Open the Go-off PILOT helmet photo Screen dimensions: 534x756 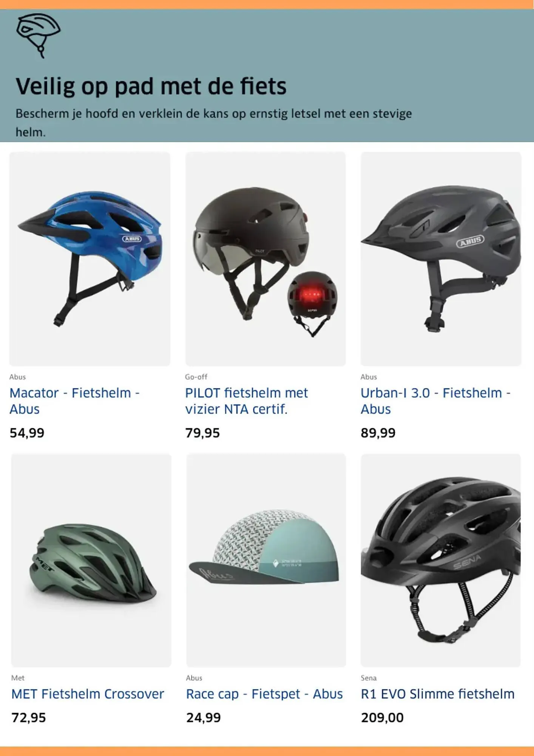[265, 259]
